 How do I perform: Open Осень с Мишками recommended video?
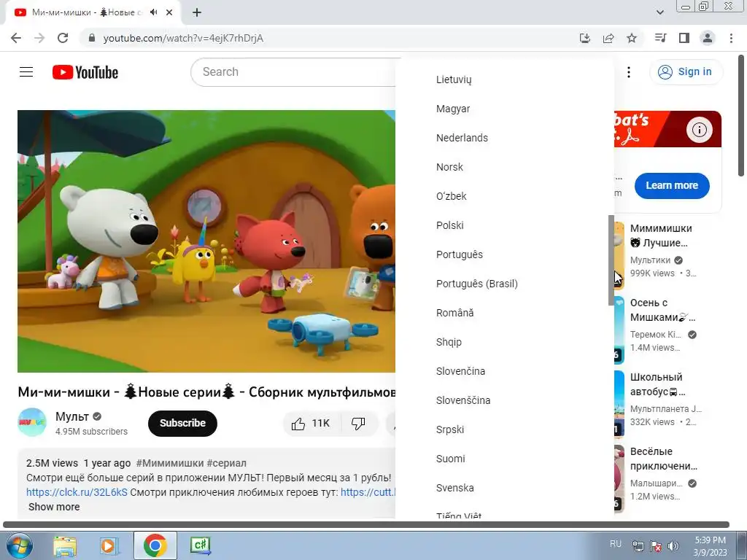coord(662,309)
